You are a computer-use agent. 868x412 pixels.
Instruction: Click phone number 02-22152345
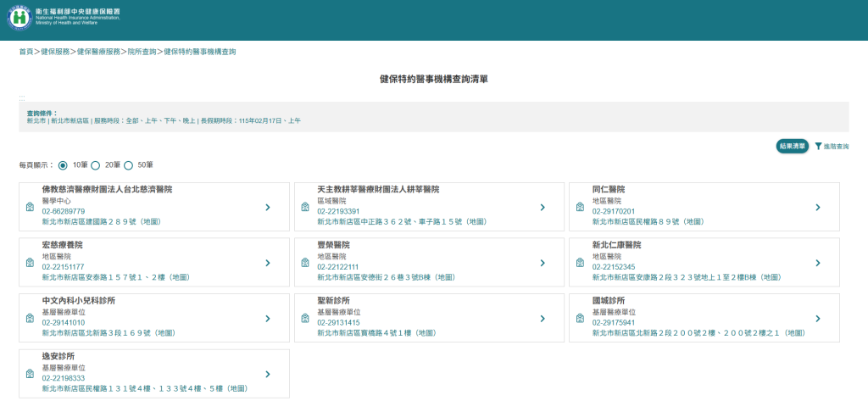coord(614,267)
